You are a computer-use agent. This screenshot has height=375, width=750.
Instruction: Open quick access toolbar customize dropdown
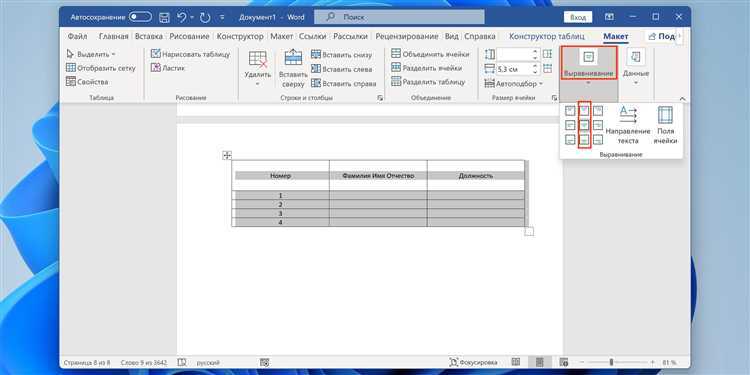click(222, 18)
